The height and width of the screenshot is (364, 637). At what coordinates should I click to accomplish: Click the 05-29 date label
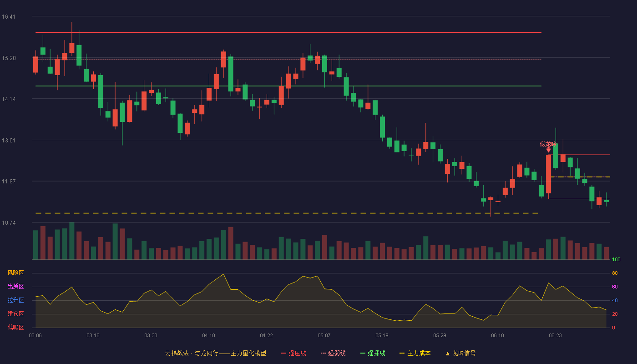coord(440,335)
